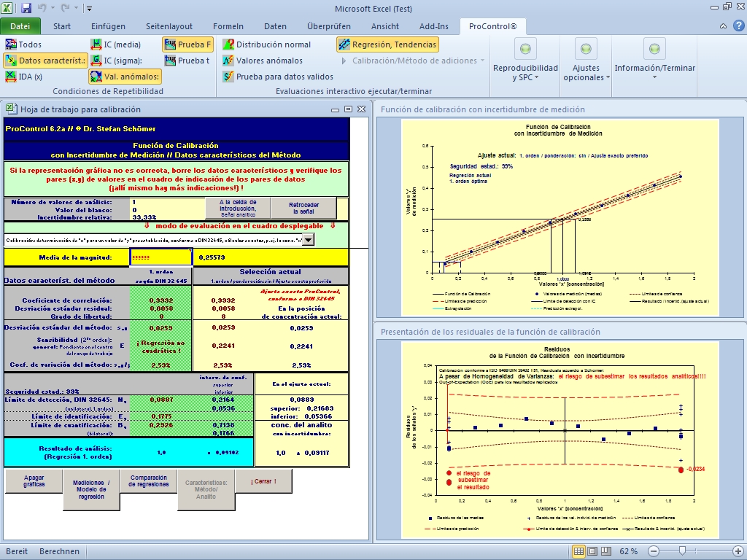Open the IC (media) evaluation
The width and height of the screenshot is (747, 560).
tap(116, 44)
